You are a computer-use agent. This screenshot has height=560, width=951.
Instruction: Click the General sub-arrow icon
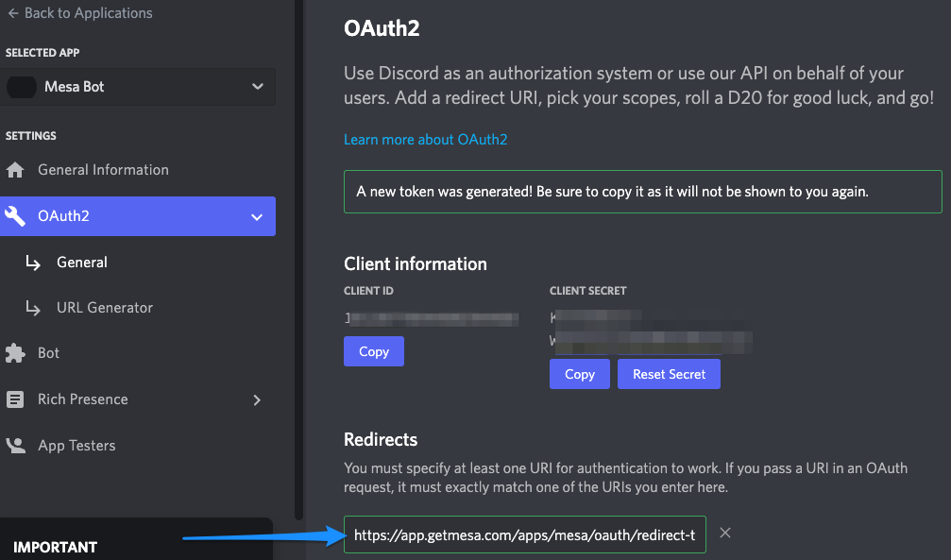pos(33,263)
